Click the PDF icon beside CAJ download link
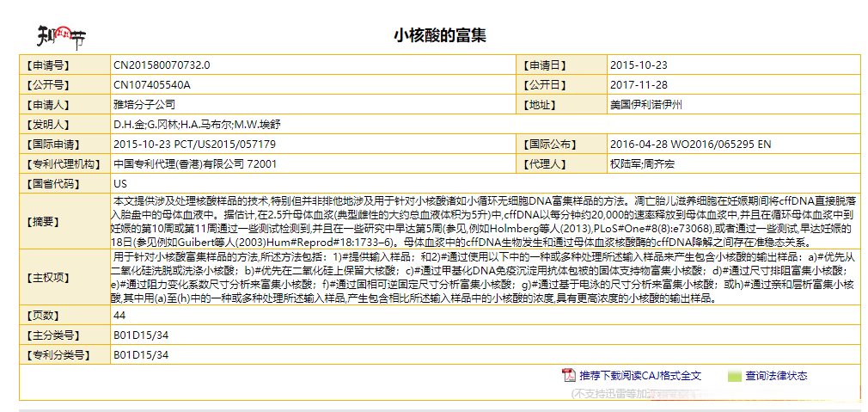 click(569, 376)
